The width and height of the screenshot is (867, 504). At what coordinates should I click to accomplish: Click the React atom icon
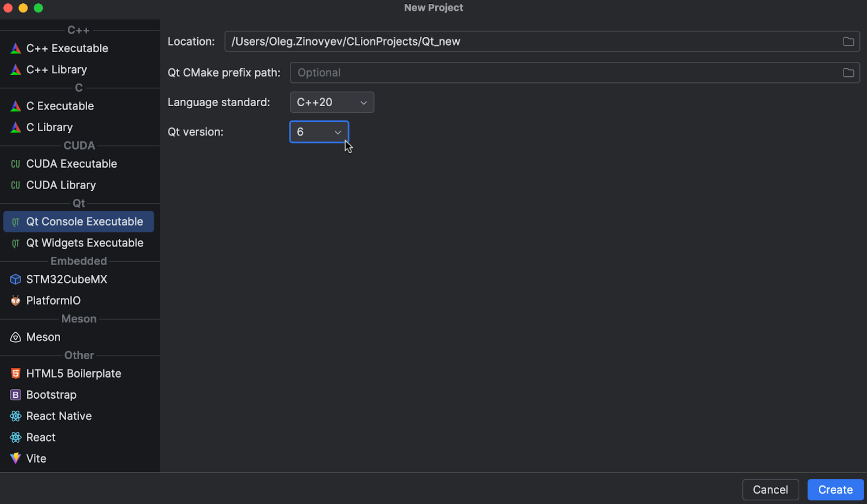coord(16,437)
